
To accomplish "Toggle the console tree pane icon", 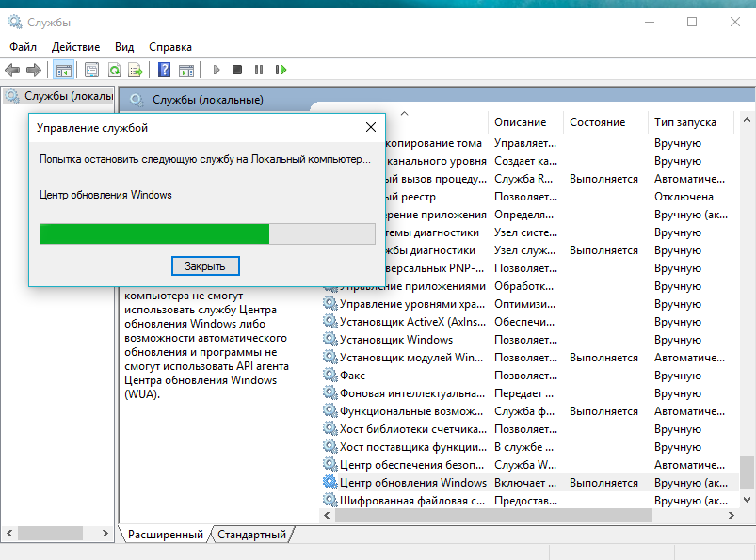I will pyautogui.click(x=64, y=71).
